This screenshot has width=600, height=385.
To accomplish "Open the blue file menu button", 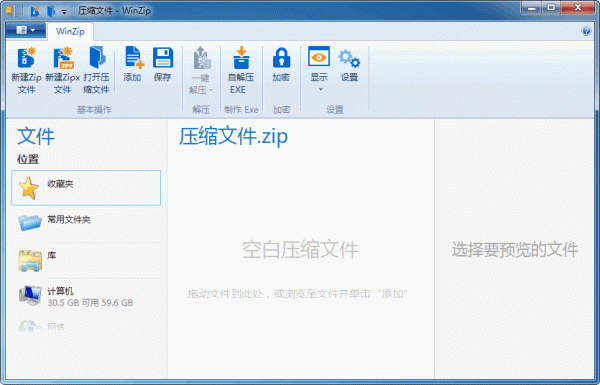I will (26, 30).
